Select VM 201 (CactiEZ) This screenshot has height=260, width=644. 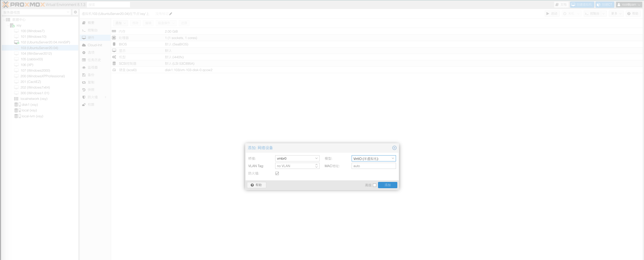coord(31,82)
